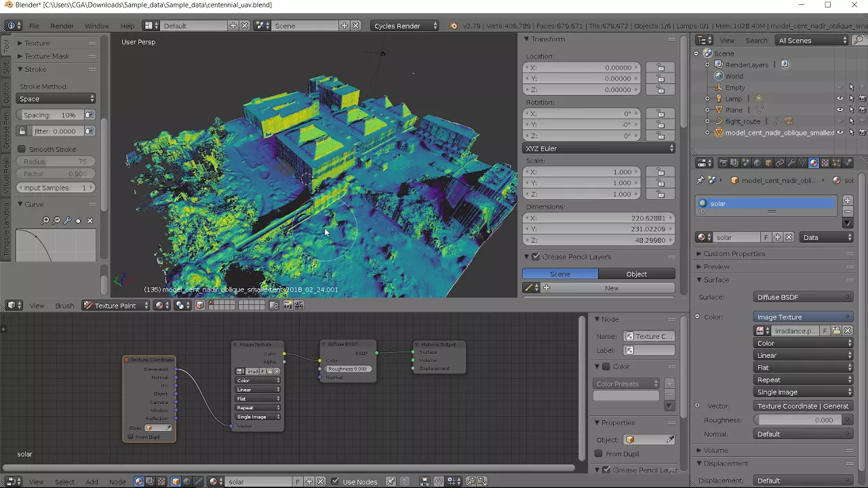The image size is (868, 488).
Task: Click OpenGL render image camera icon
Action: 287,306
